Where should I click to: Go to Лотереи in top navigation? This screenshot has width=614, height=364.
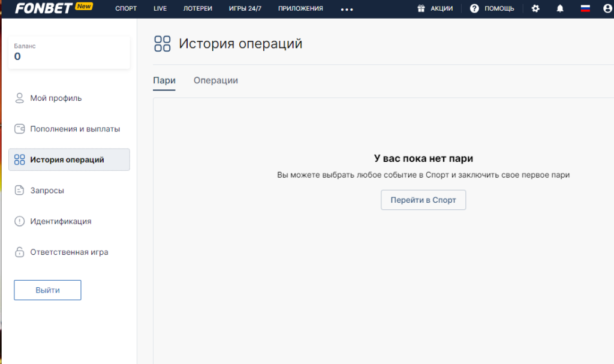(198, 8)
